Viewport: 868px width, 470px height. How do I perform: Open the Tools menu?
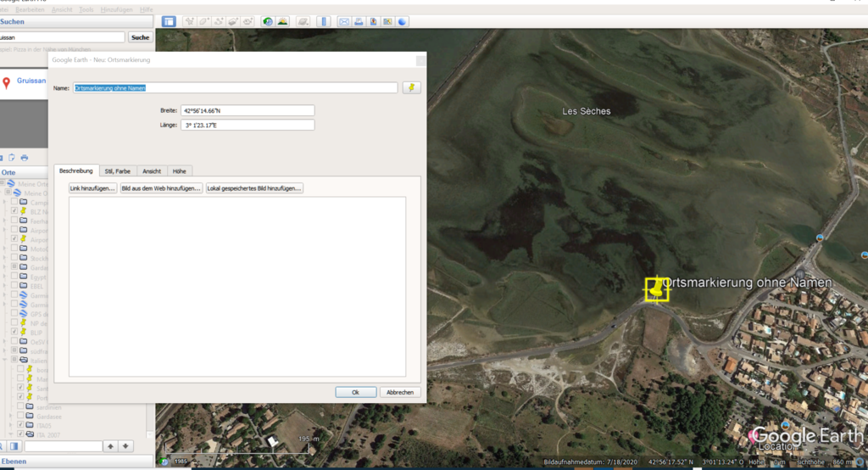click(86, 10)
